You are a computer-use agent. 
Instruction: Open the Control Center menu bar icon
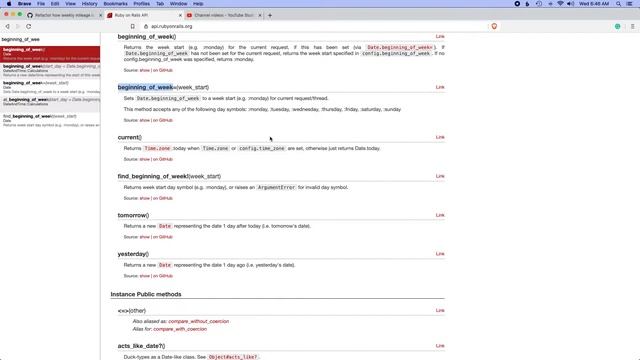629,4
